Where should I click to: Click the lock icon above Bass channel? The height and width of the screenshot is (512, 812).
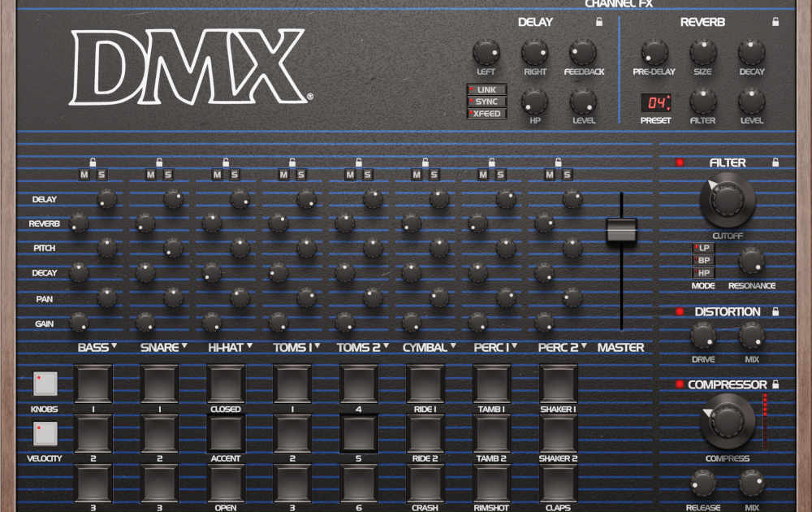(x=93, y=162)
